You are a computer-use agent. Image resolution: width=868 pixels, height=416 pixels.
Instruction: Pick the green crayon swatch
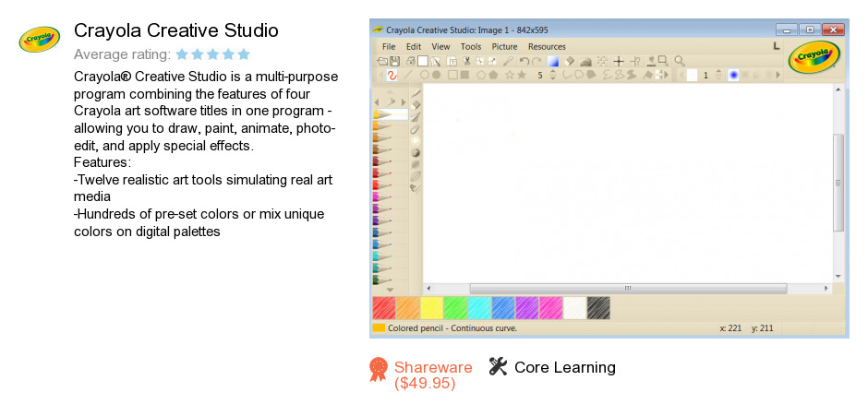point(455,308)
